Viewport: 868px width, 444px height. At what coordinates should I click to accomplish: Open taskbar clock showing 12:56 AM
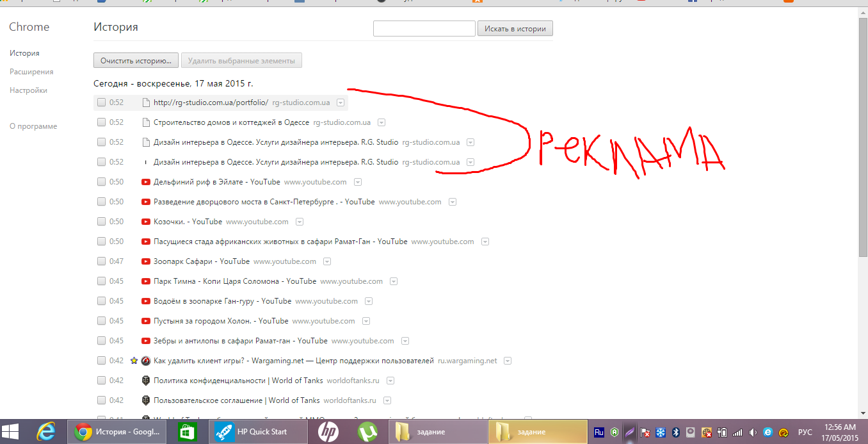click(841, 432)
